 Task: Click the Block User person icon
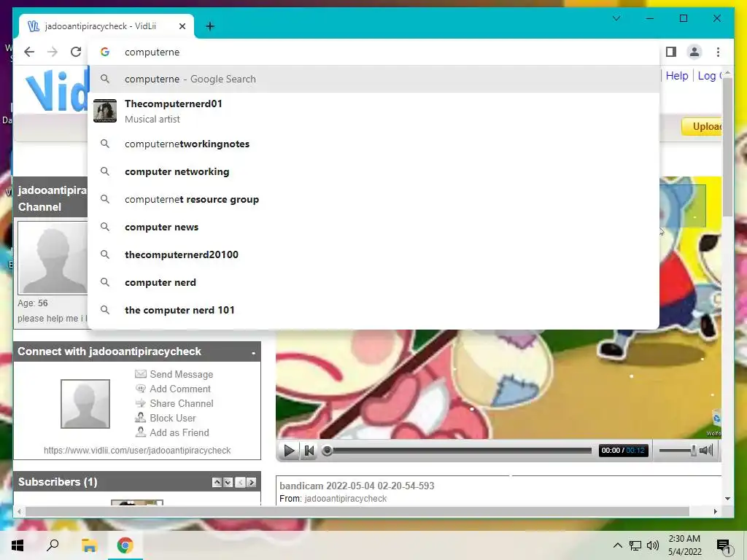141,418
